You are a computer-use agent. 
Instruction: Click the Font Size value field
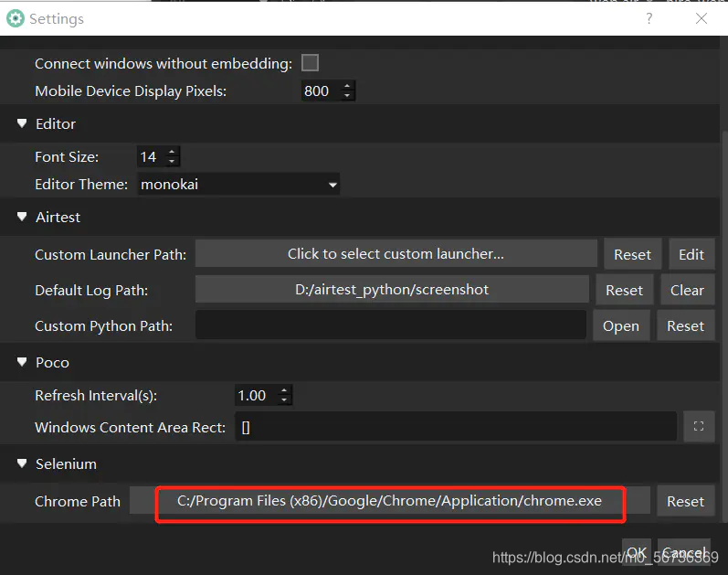coord(152,156)
